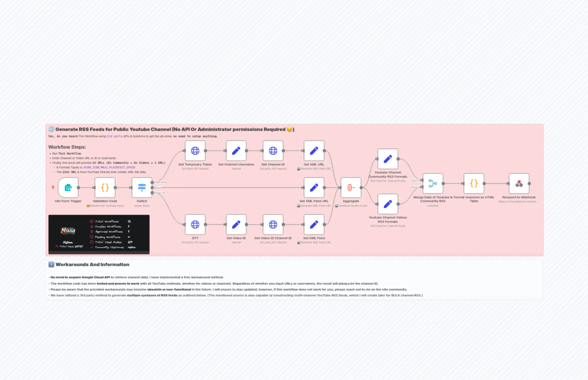Select the Aggregate node

pyautogui.click(x=351, y=188)
